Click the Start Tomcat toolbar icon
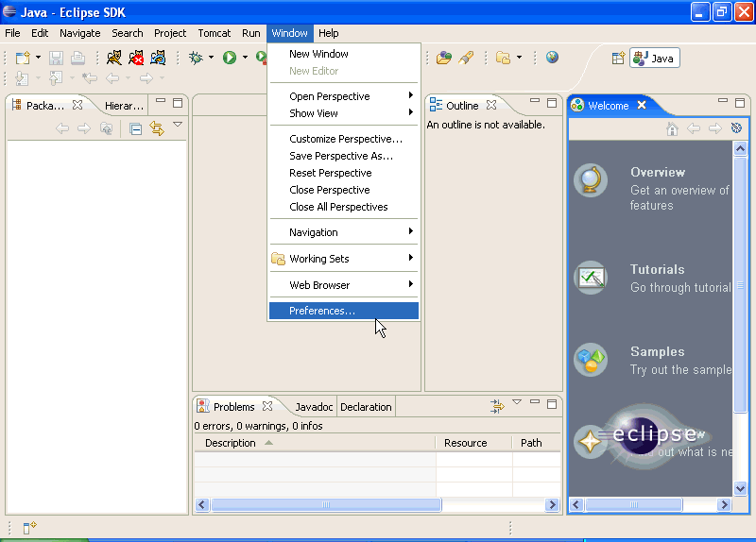 114,58
